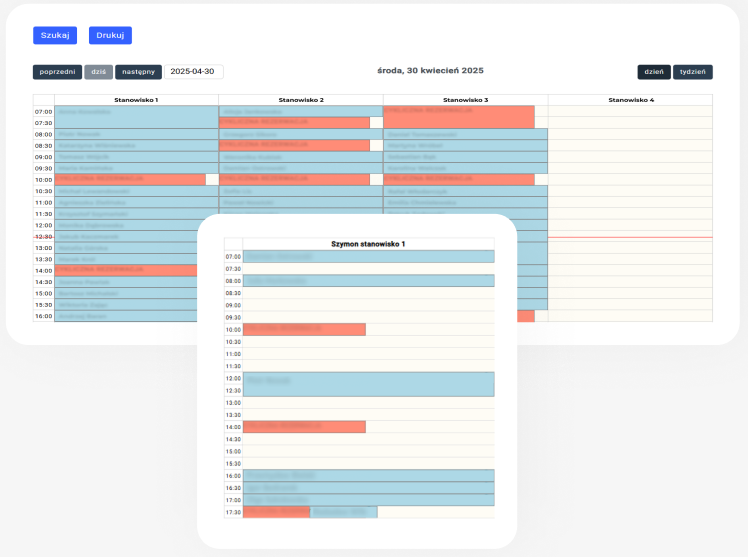
Task: Open the Szymon stanowisko 1 header
Action: (x=368, y=244)
